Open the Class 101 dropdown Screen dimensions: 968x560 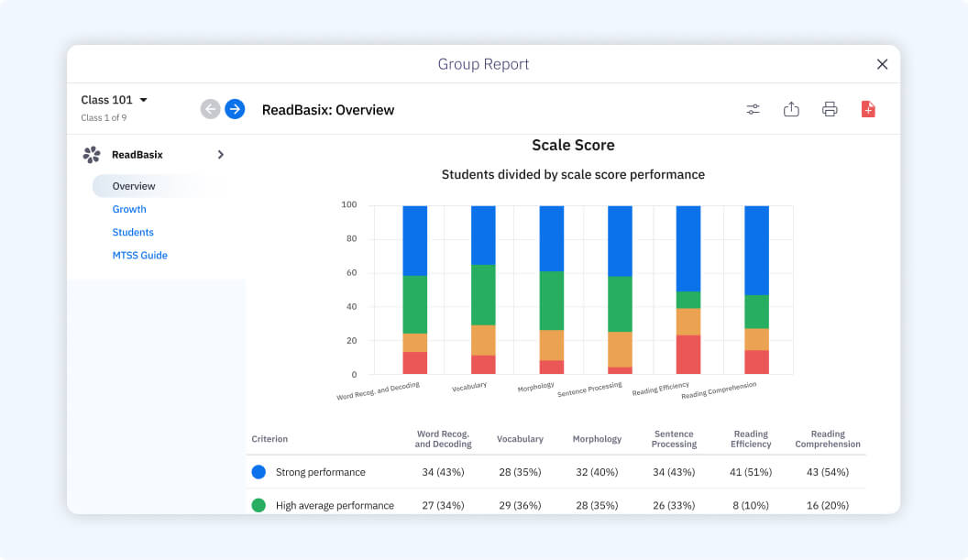115,100
